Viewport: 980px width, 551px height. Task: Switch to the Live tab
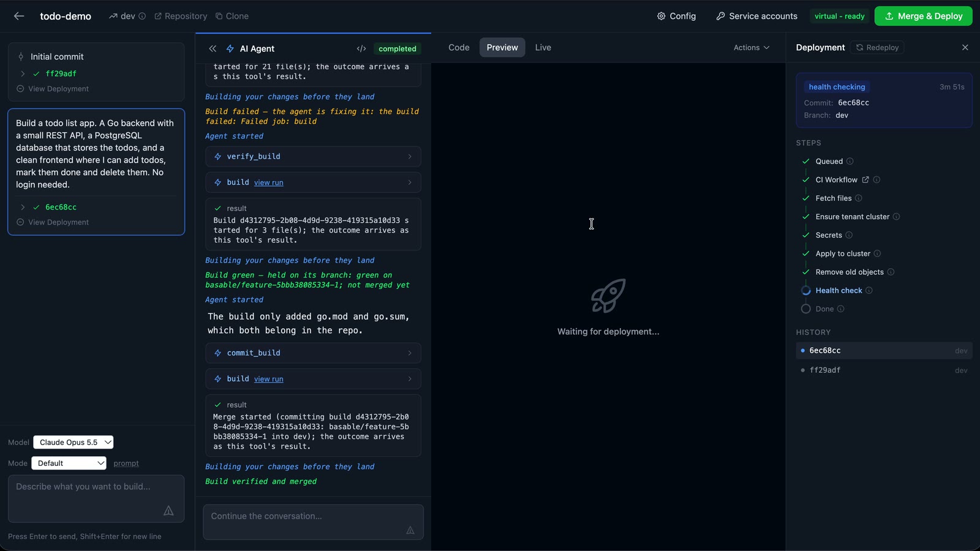[x=543, y=47]
